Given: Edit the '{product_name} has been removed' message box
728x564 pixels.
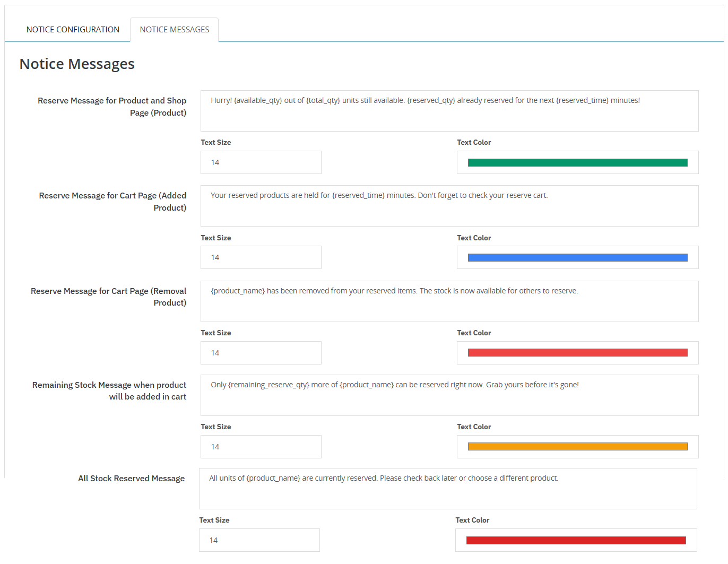Looking at the screenshot, I should [x=449, y=301].
